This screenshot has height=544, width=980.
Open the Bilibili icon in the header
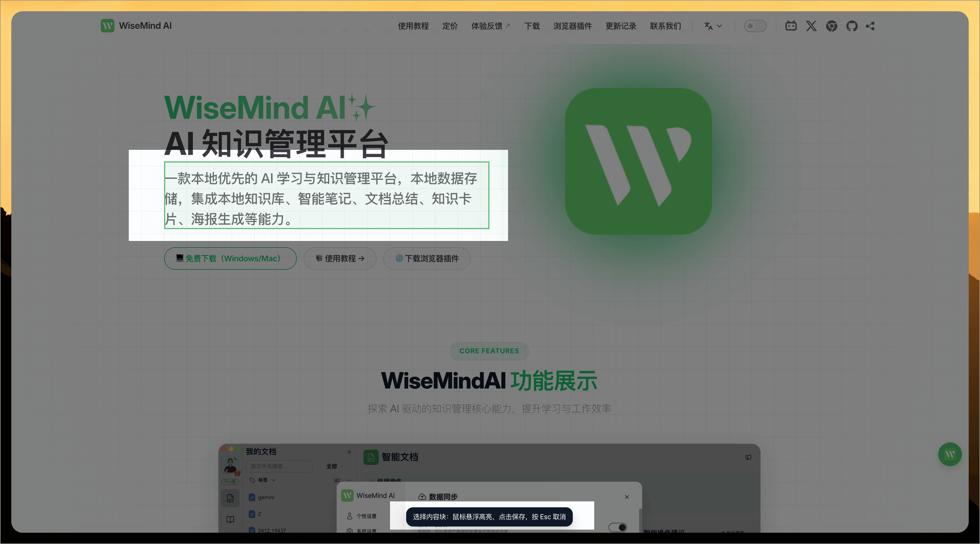click(791, 26)
